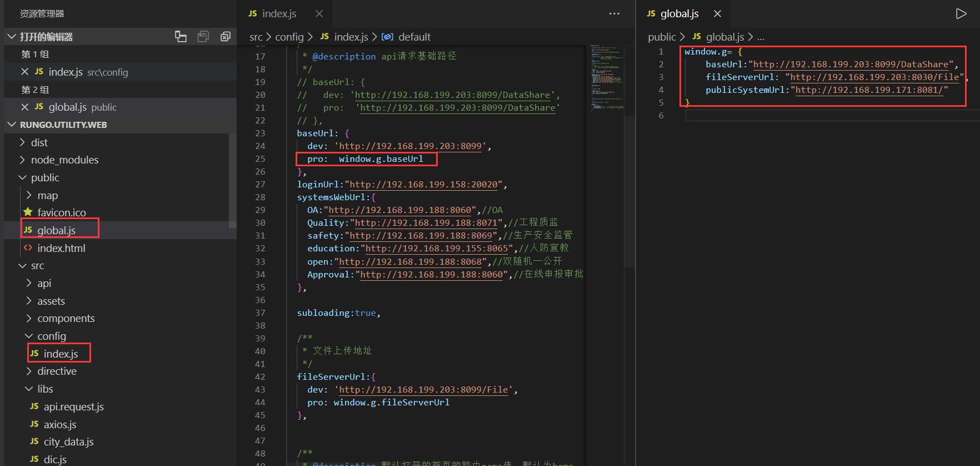The image size is (980, 466).
Task: Open axios.js file
Action: [x=60, y=424]
